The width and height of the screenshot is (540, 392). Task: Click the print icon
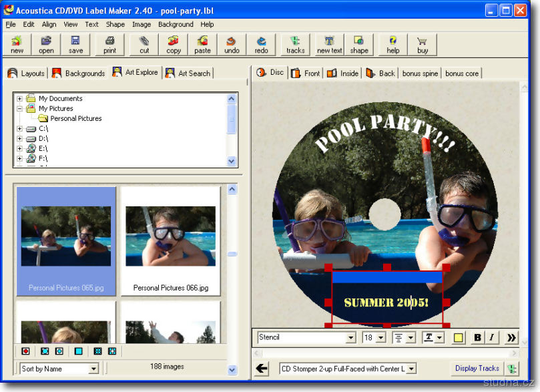tap(109, 45)
